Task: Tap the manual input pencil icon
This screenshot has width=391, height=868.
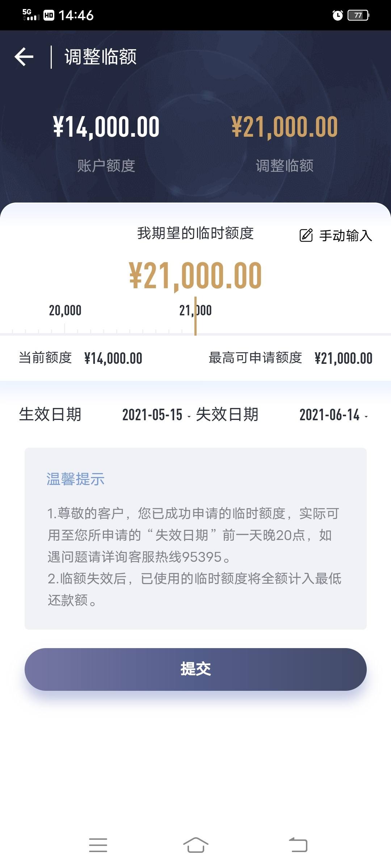Action: coord(306,235)
